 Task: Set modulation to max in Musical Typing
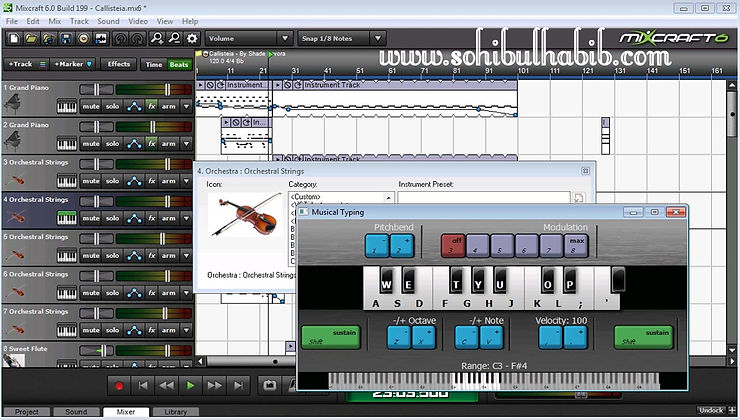pos(576,245)
